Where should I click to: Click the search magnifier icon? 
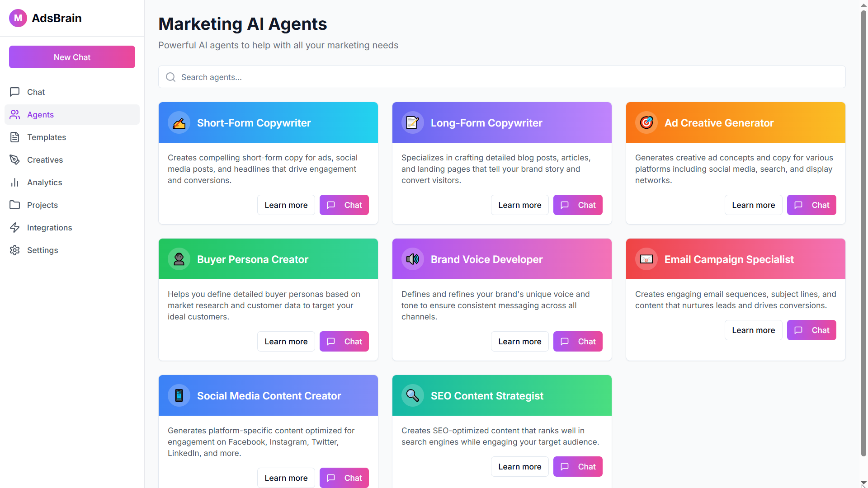coord(170,77)
